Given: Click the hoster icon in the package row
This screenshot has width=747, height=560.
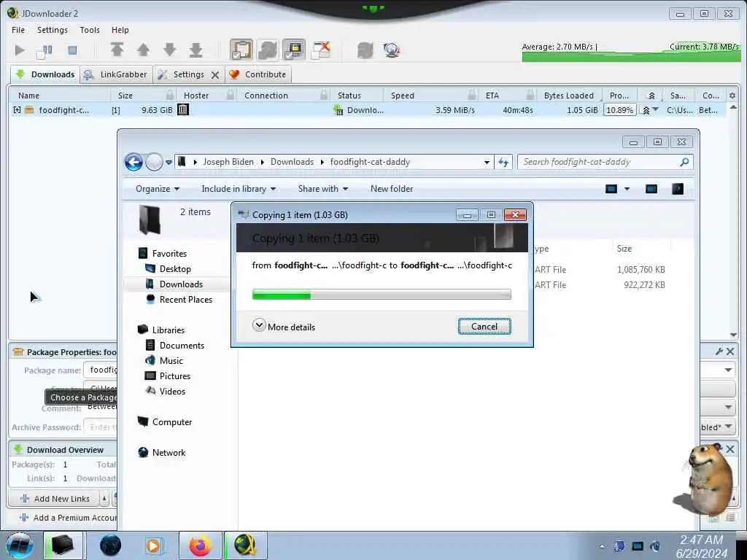Looking at the screenshot, I should (183, 109).
